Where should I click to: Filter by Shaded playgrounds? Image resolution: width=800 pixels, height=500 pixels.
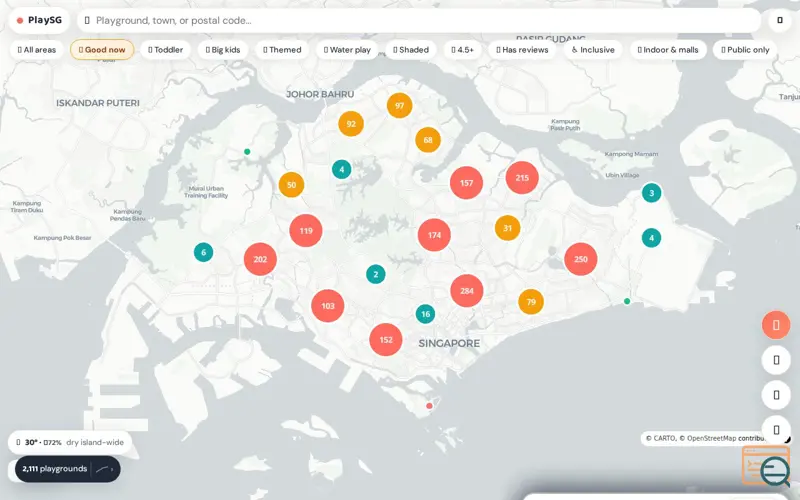411,50
